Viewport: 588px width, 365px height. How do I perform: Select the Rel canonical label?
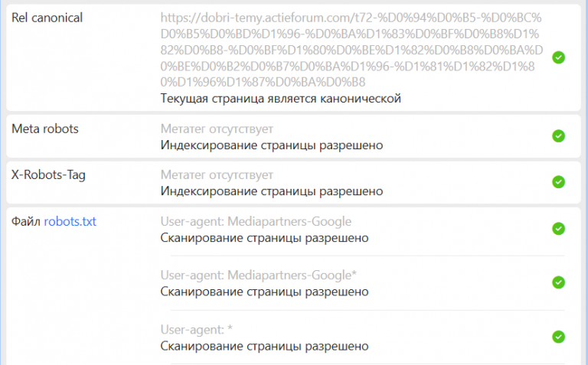click(47, 18)
